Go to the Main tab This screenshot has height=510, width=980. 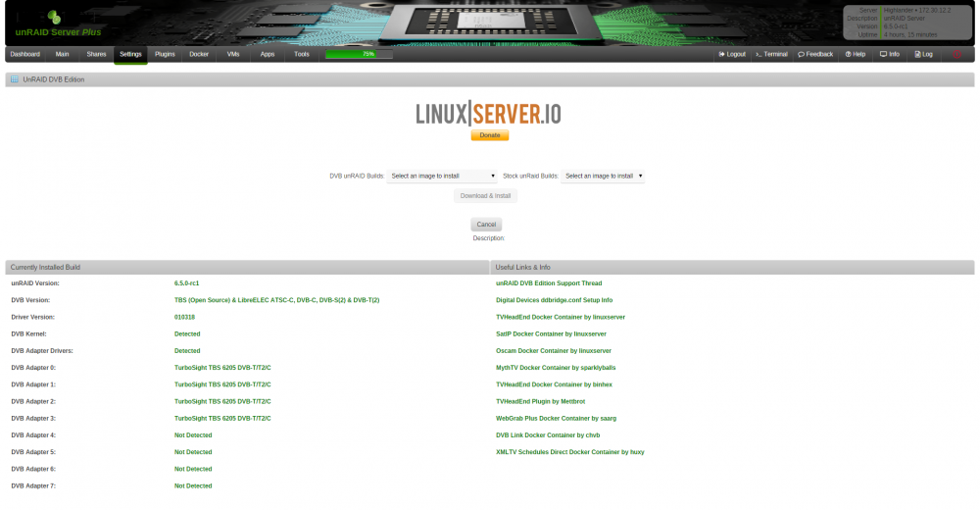coord(63,55)
